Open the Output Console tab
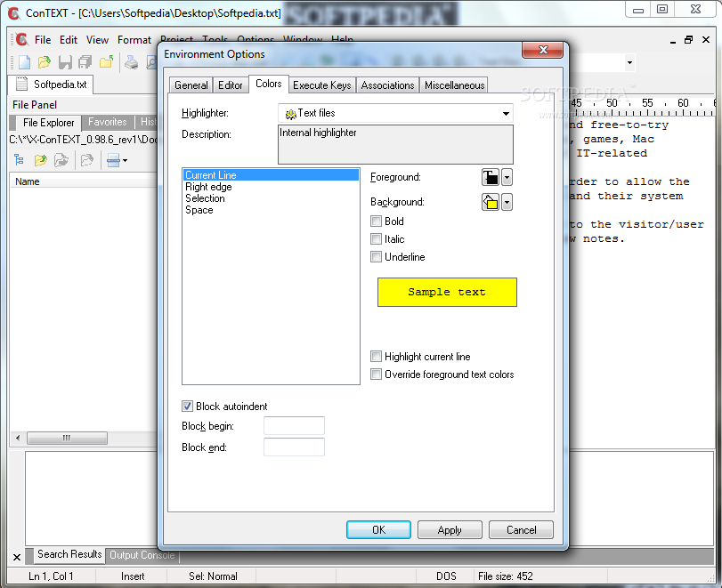 pos(142,555)
